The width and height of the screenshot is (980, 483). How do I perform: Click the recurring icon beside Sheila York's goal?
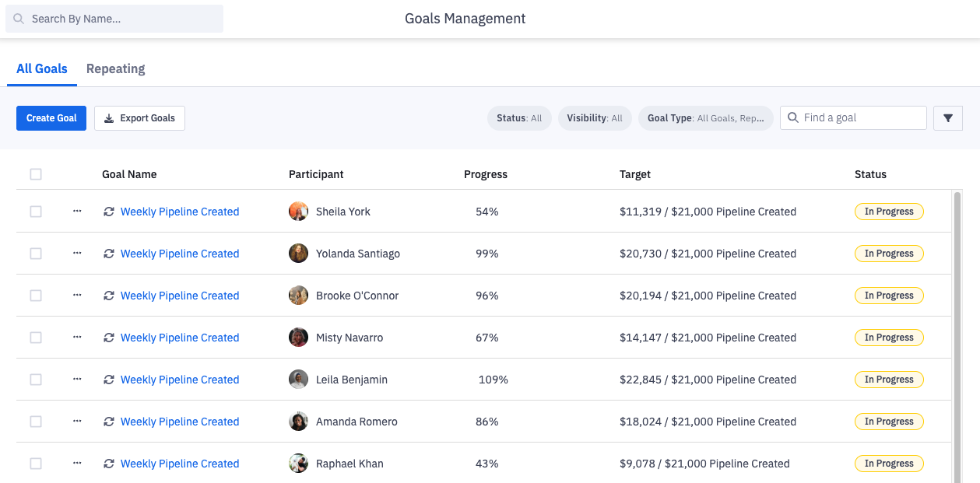coord(109,211)
